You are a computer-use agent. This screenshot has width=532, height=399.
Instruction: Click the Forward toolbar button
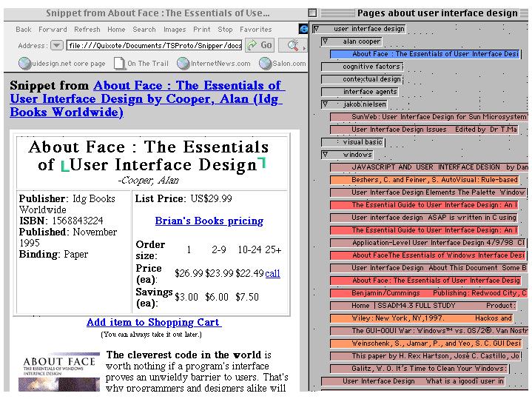[53, 30]
